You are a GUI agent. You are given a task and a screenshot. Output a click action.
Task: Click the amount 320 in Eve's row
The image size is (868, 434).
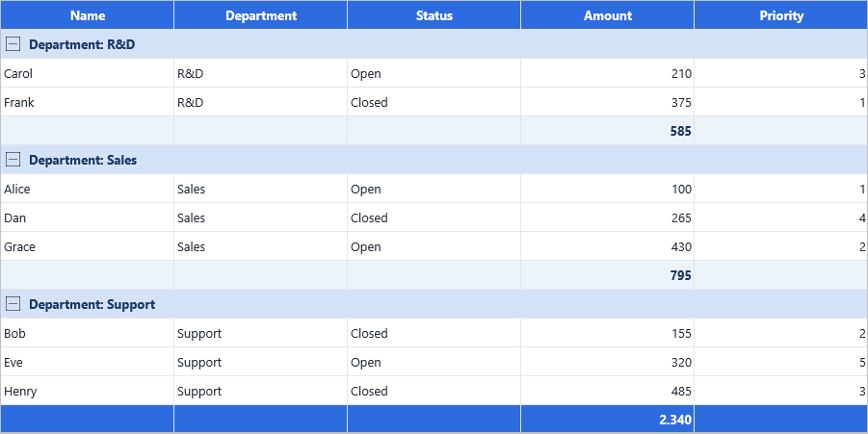click(x=607, y=362)
